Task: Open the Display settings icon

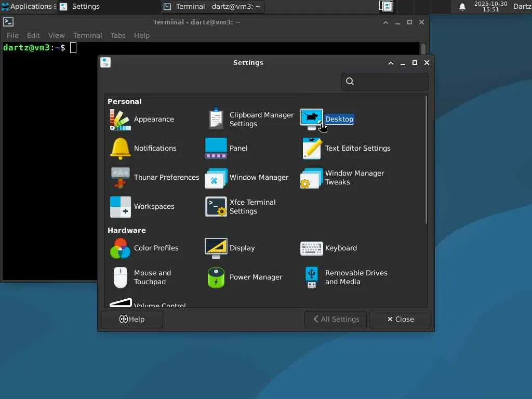Action: (x=216, y=248)
